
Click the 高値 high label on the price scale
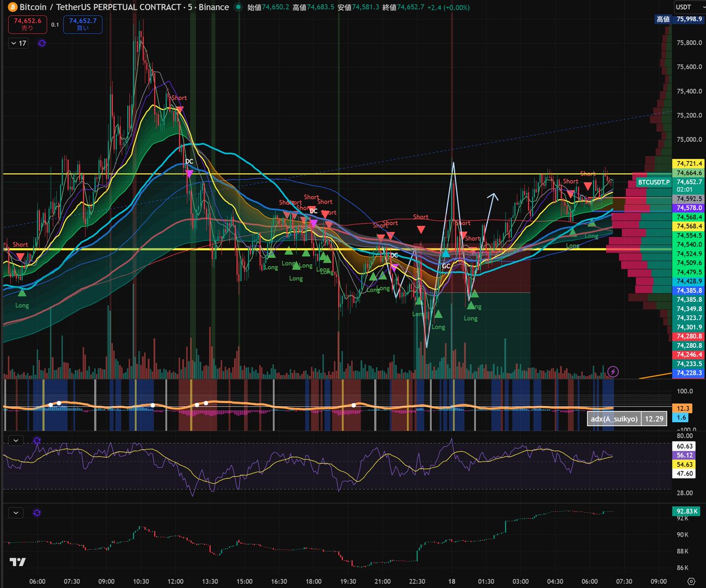click(664, 19)
